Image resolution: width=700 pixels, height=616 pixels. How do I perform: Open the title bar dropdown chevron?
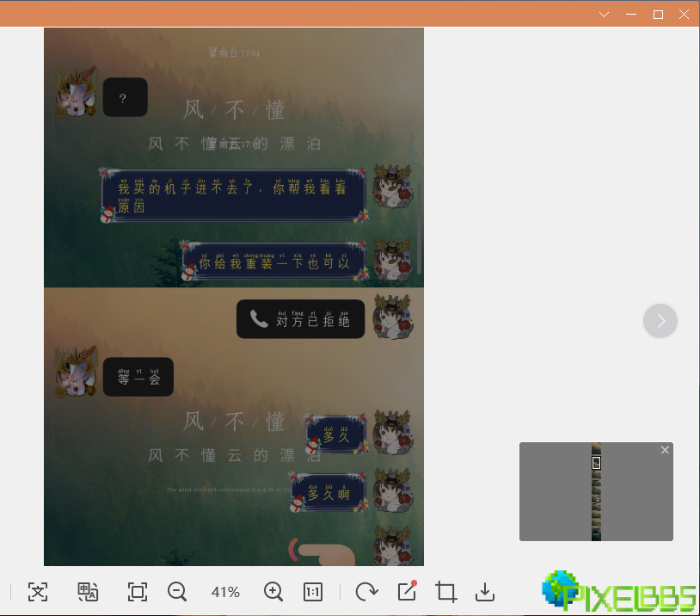click(604, 15)
